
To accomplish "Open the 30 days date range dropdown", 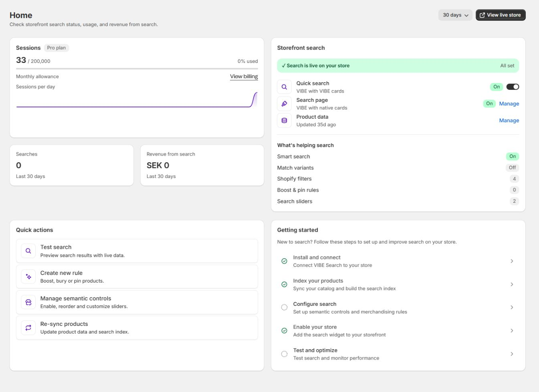I will [455, 15].
